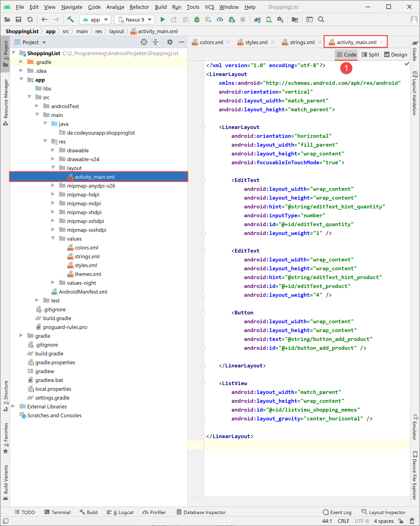Toggle the Resource Manager side panel
Viewport: 420px width, 526px height.
click(x=6, y=102)
